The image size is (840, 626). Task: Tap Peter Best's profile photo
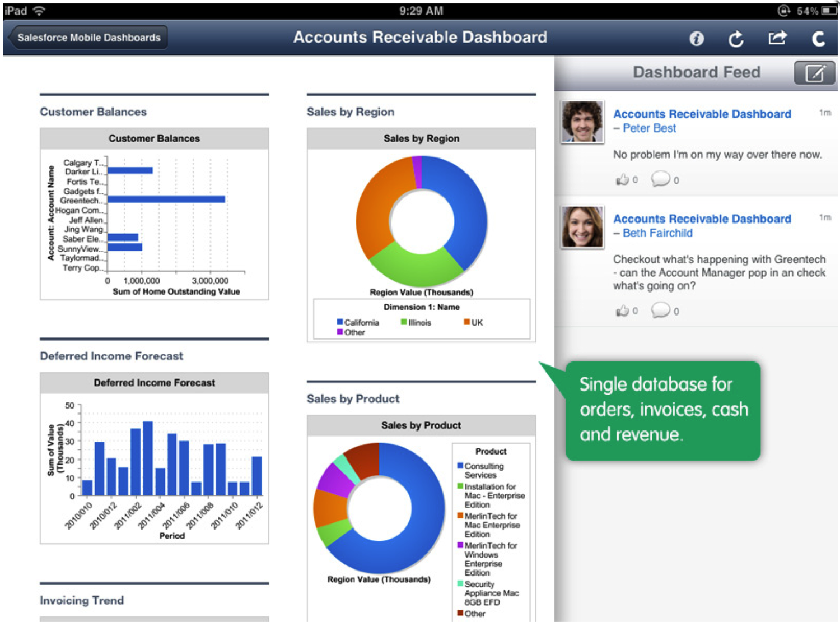pos(582,122)
